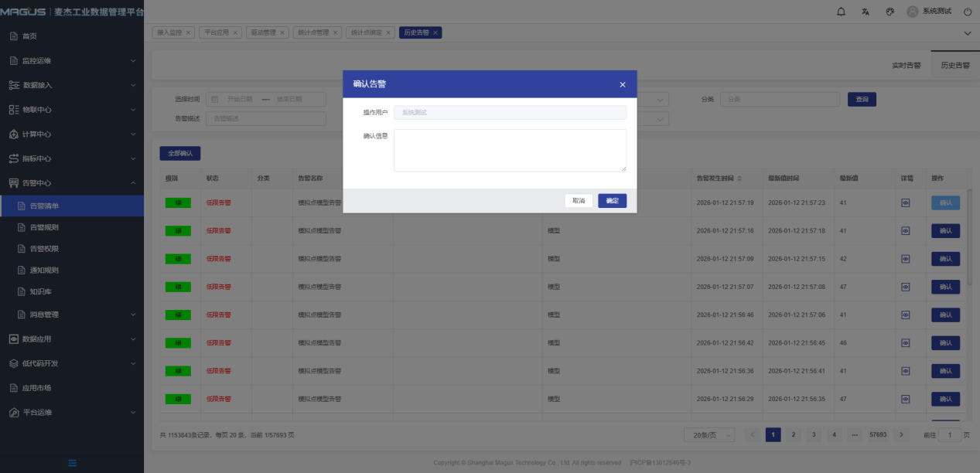Open the 20条/页 page size dropdown
The height and width of the screenshot is (473, 980).
[x=709, y=435]
